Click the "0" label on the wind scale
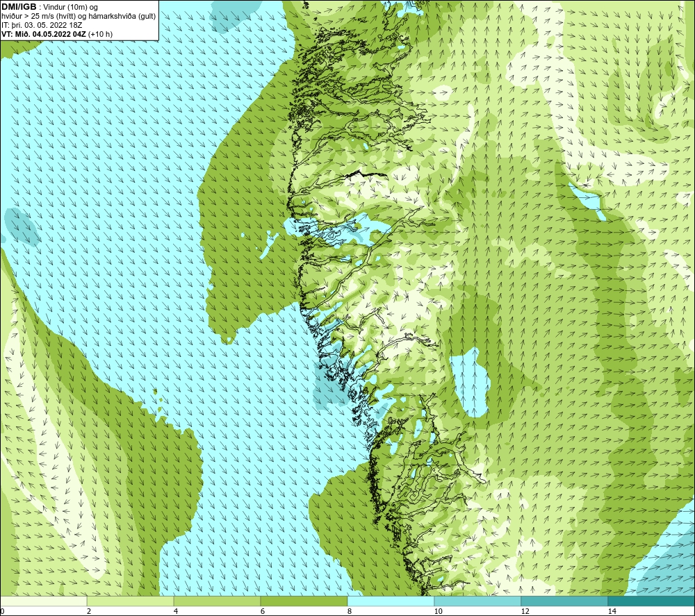695x616 pixels. [2, 611]
